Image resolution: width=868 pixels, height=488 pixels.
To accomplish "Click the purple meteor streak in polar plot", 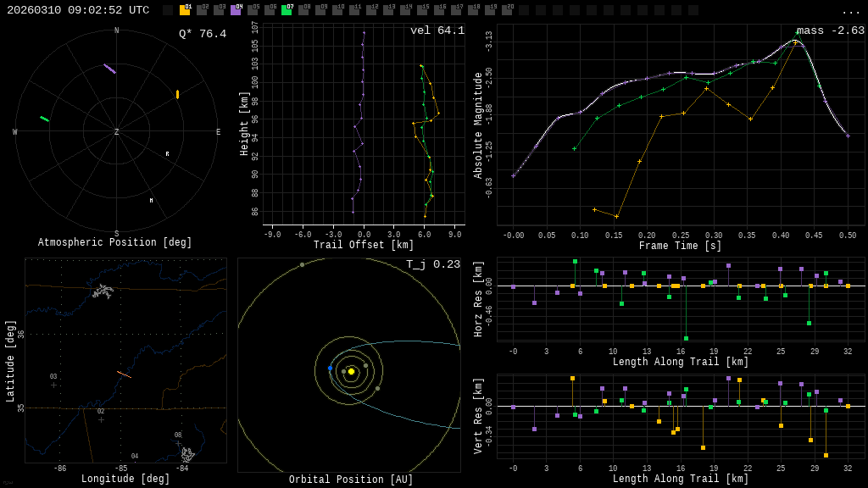I will (109, 69).
